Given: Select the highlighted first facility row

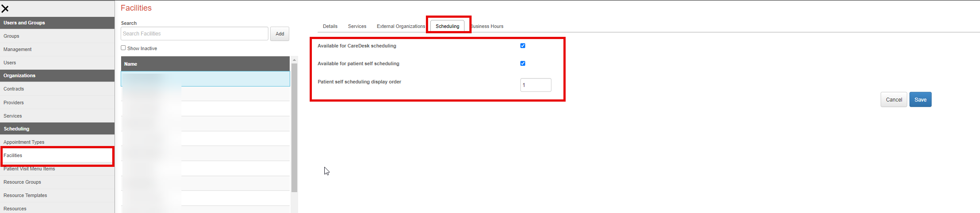Looking at the screenshot, I should 205,79.
